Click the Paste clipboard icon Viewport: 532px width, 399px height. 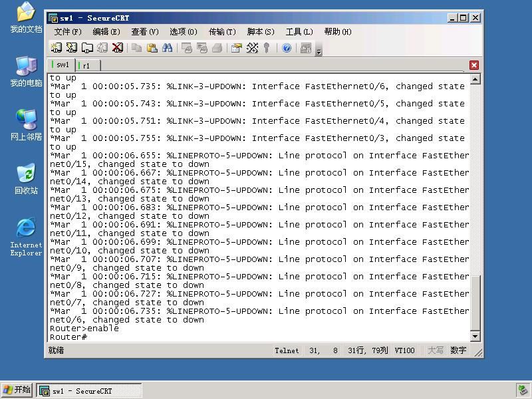click(x=152, y=48)
